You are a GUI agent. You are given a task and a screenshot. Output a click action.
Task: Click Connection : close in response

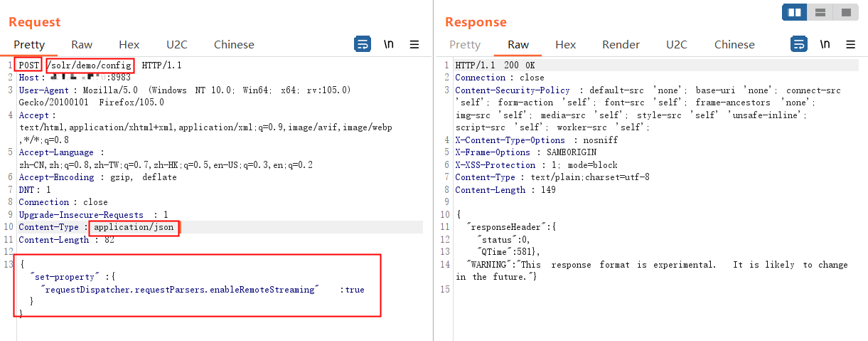[x=500, y=78]
